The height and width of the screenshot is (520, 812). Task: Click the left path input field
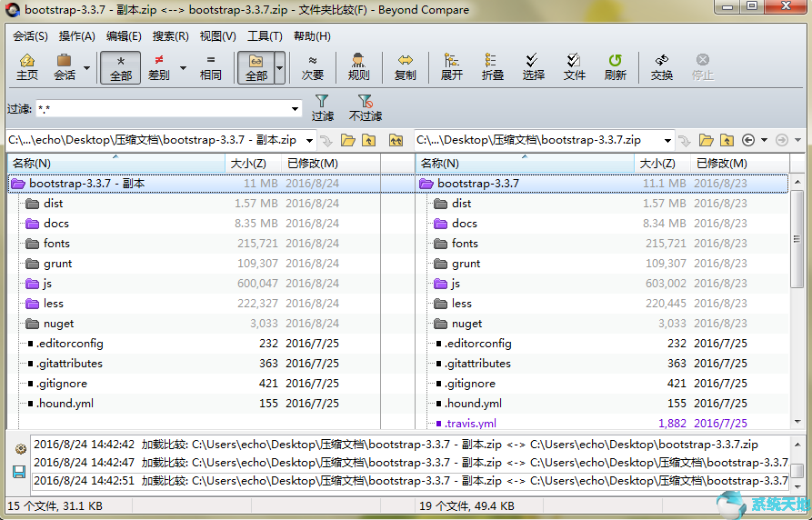pos(155,140)
